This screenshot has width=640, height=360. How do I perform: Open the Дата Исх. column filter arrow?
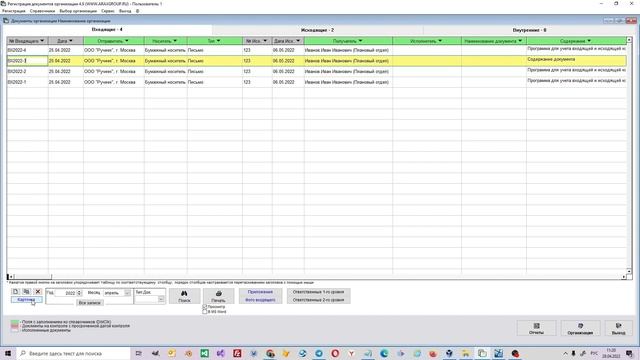[x=298, y=41]
